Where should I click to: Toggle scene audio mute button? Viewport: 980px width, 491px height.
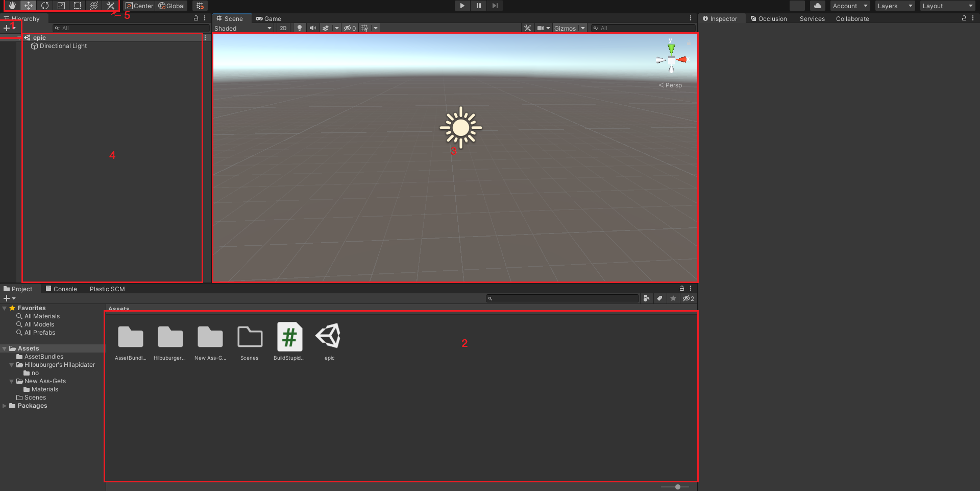click(x=312, y=28)
